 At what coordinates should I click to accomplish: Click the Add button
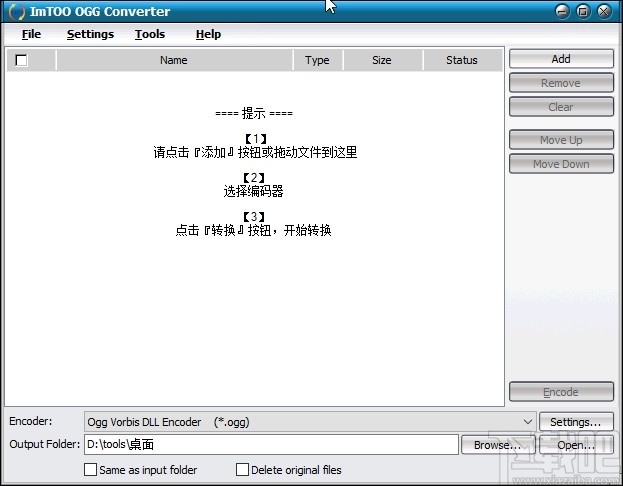[561, 59]
